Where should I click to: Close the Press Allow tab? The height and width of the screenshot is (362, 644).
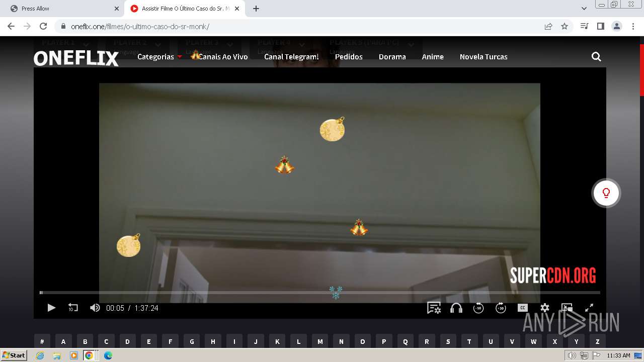(x=117, y=9)
